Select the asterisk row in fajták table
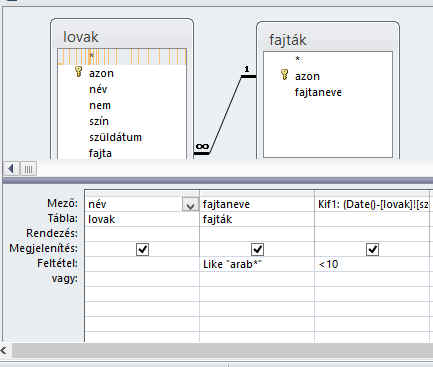The height and width of the screenshot is (367, 433). click(x=328, y=59)
